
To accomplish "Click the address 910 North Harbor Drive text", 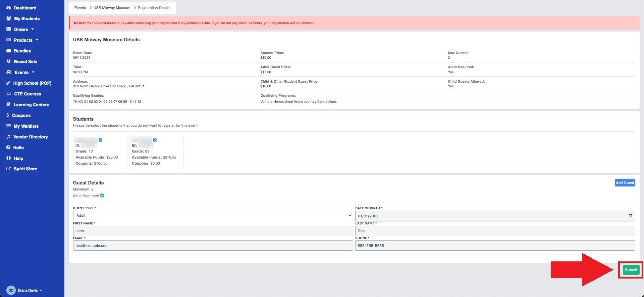I will click(x=109, y=86).
